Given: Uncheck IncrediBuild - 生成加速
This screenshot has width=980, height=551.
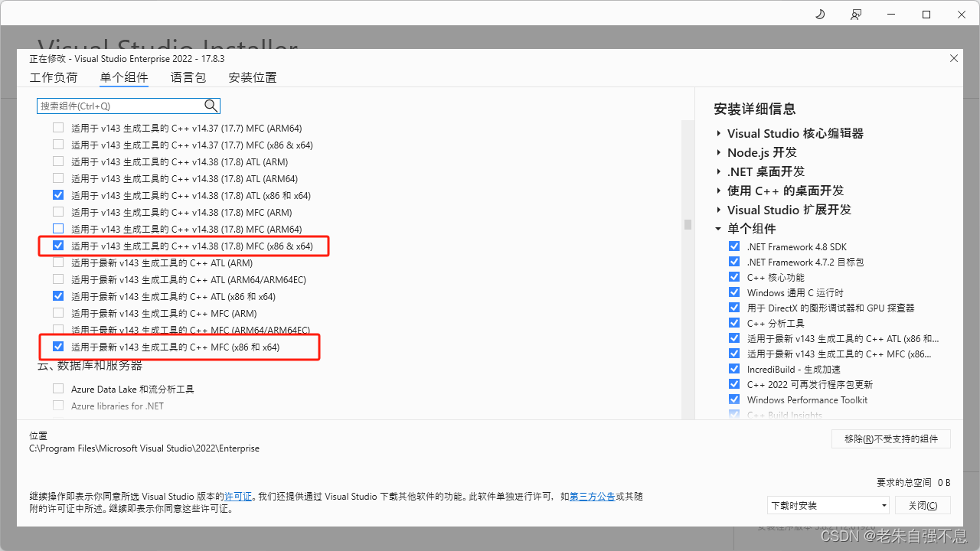Looking at the screenshot, I should click(x=735, y=369).
